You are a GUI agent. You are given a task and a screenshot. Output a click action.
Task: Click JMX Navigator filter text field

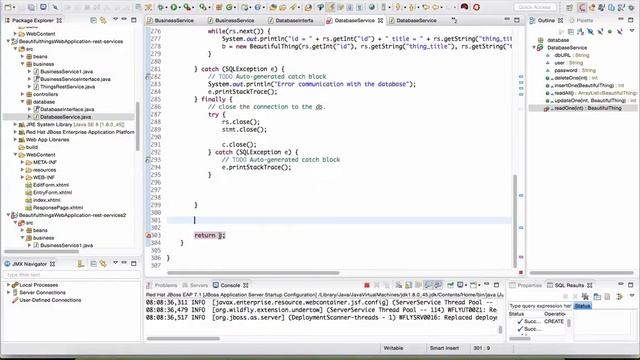coord(72,275)
